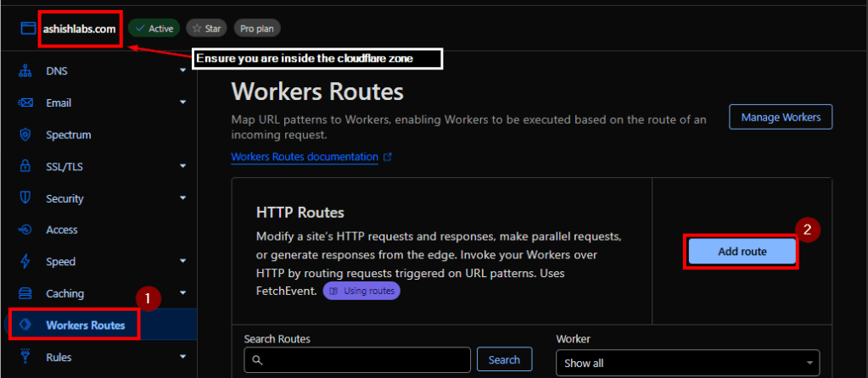Click the Caching drive icon
Viewport: 868px width, 378px height.
[x=25, y=293]
